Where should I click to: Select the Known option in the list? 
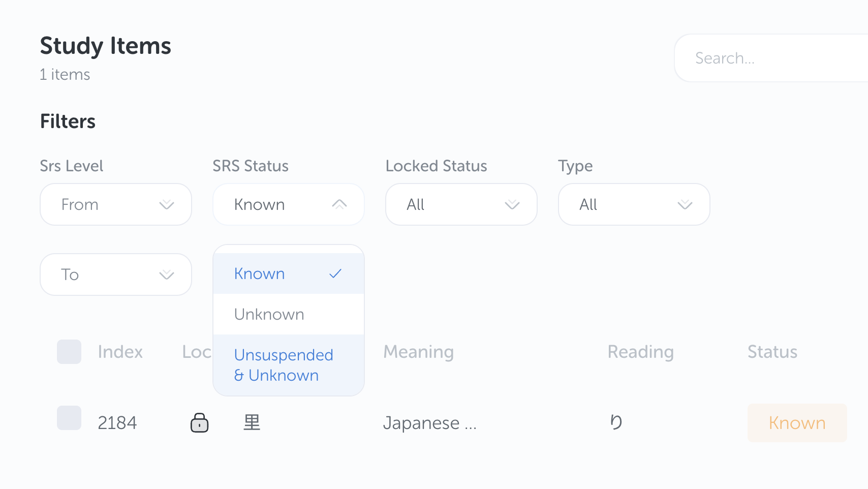tap(260, 273)
